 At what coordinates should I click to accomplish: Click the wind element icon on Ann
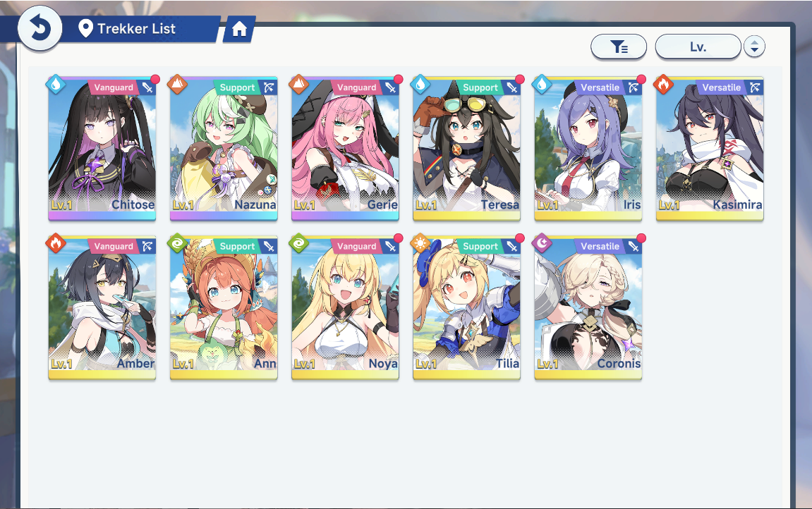click(177, 243)
